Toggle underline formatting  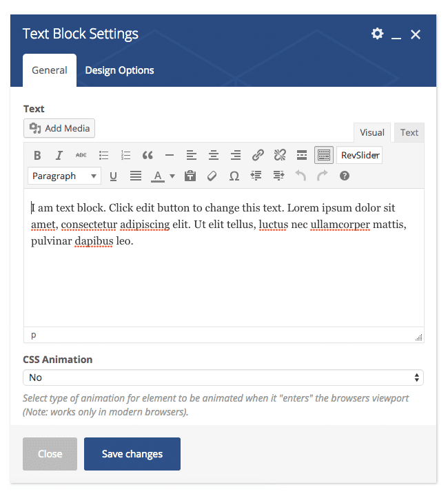(114, 176)
